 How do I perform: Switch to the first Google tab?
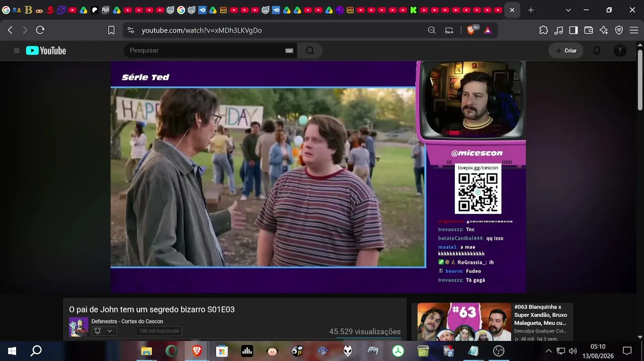6,10
